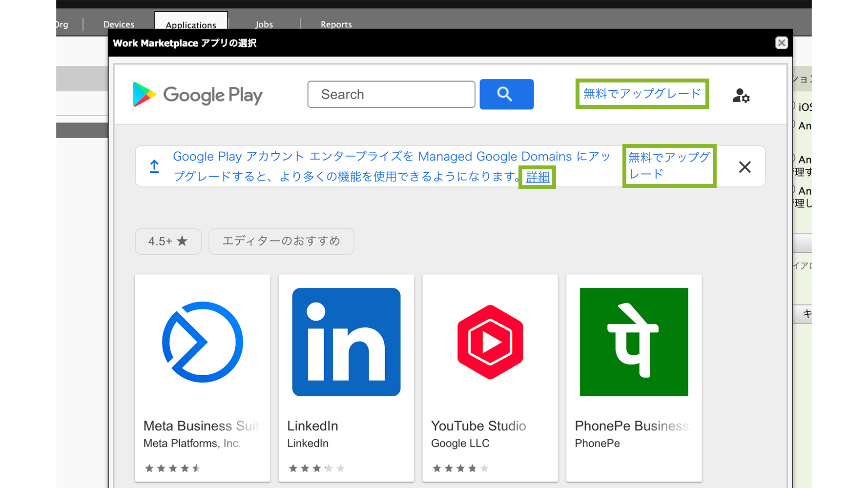Toggle the エディターのおすすめ filter chip

pos(281,241)
